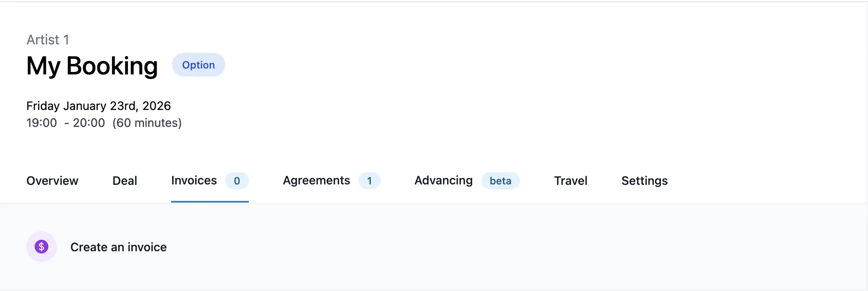Go to the Settings tab
Screen dimensions: 868x291
click(x=644, y=181)
